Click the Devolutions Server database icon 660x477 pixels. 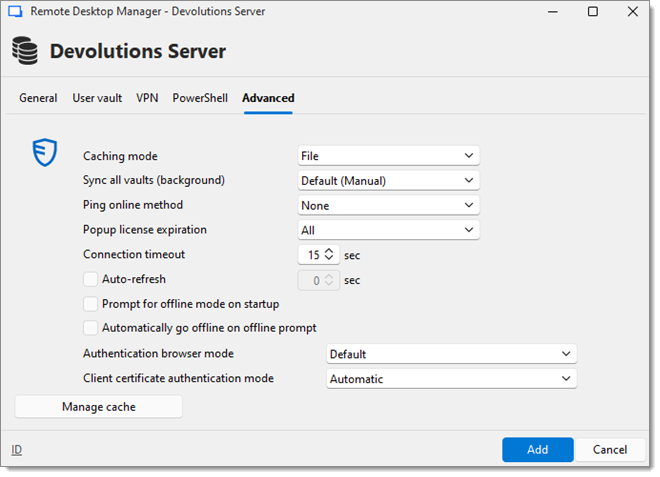tap(26, 51)
